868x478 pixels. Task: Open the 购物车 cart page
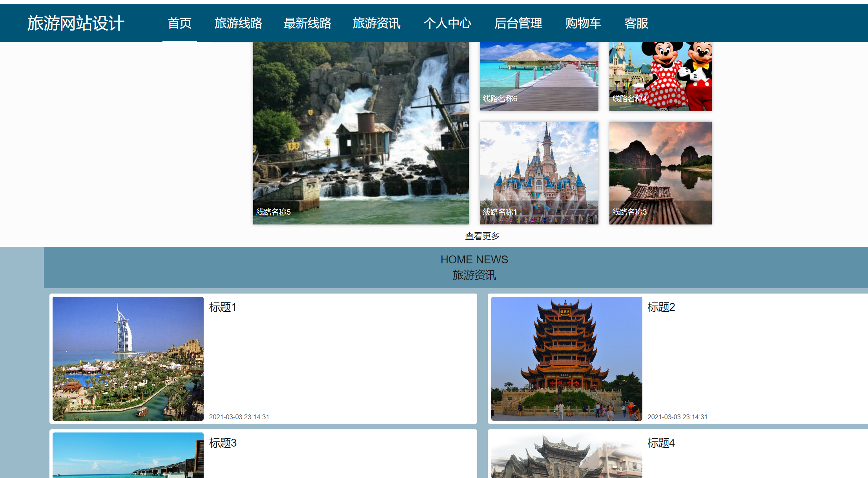point(583,23)
